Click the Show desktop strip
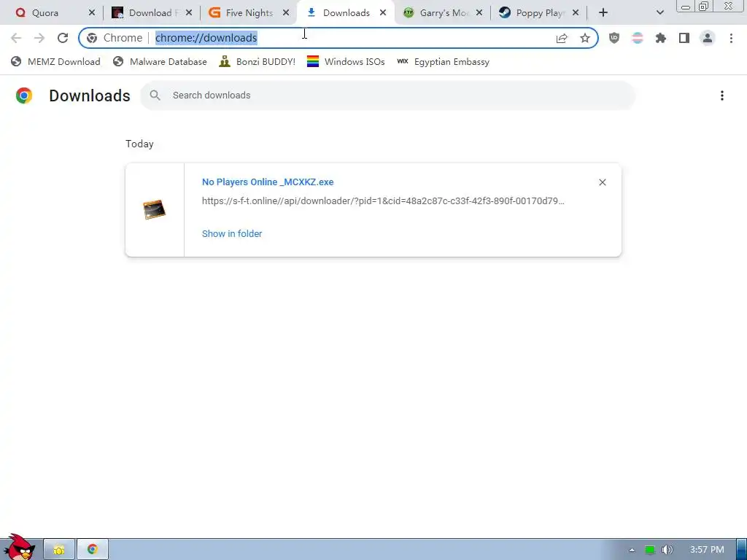The width and height of the screenshot is (747, 560). [742, 550]
